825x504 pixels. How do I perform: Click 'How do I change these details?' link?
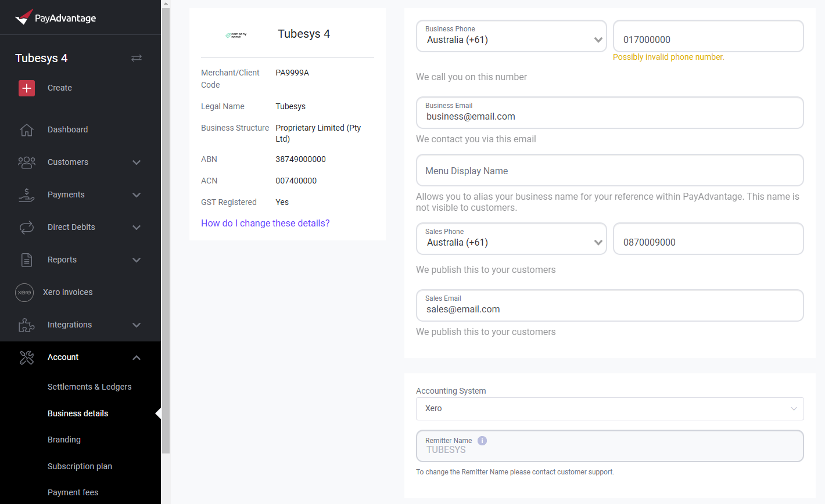[265, 223]
